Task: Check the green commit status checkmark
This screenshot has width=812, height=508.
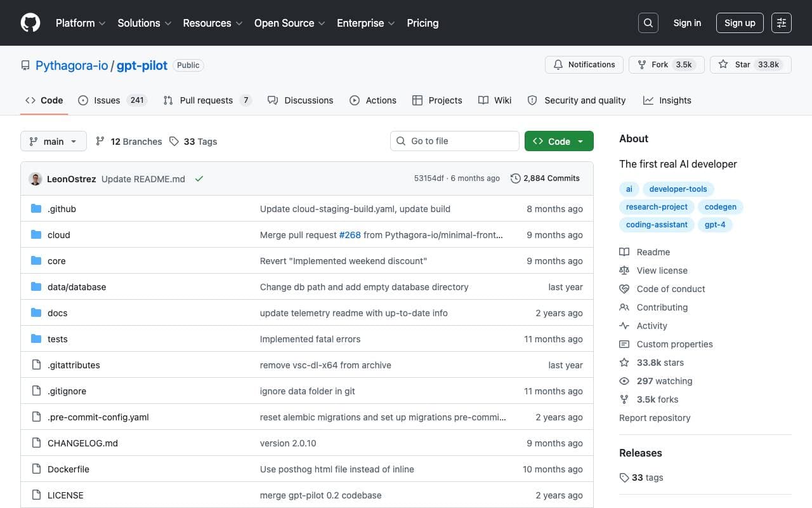Action: point(199,179)
